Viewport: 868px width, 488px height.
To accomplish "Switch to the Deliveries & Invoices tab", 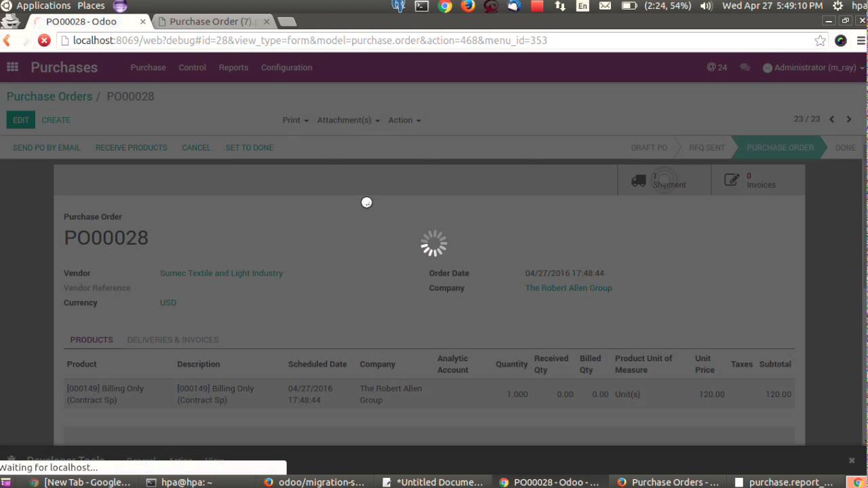I will coord(173,340).
